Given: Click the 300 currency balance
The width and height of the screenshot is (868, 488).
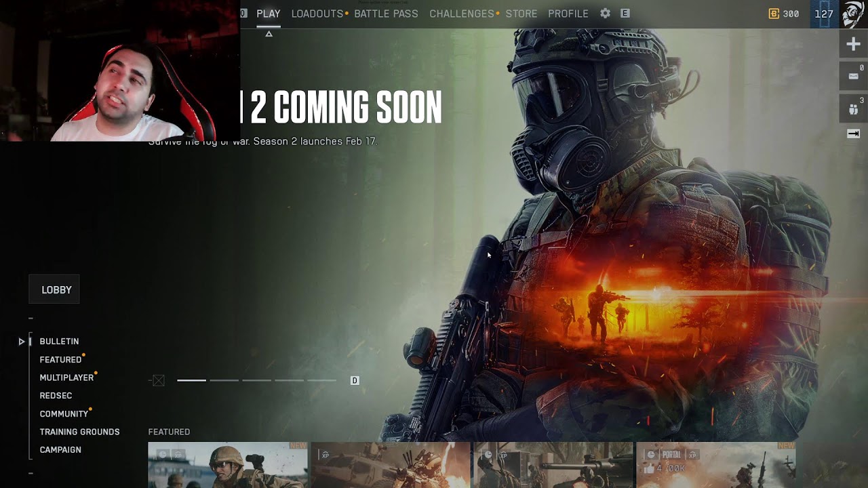Looking at the screenshot, I should 791,14.
